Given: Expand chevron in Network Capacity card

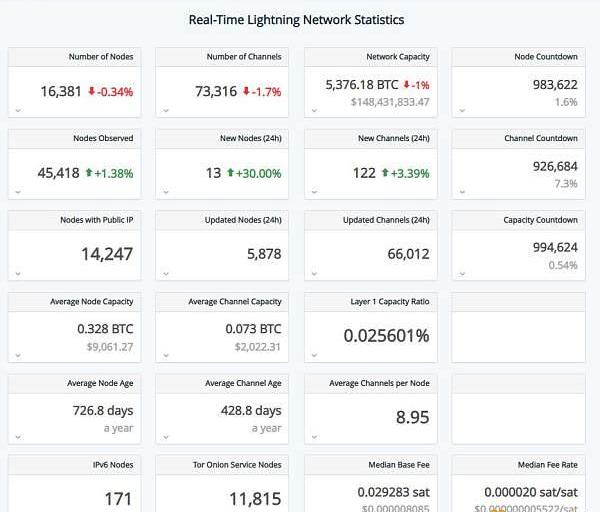Looking at the screenshot, I should (x=314, y=111).
